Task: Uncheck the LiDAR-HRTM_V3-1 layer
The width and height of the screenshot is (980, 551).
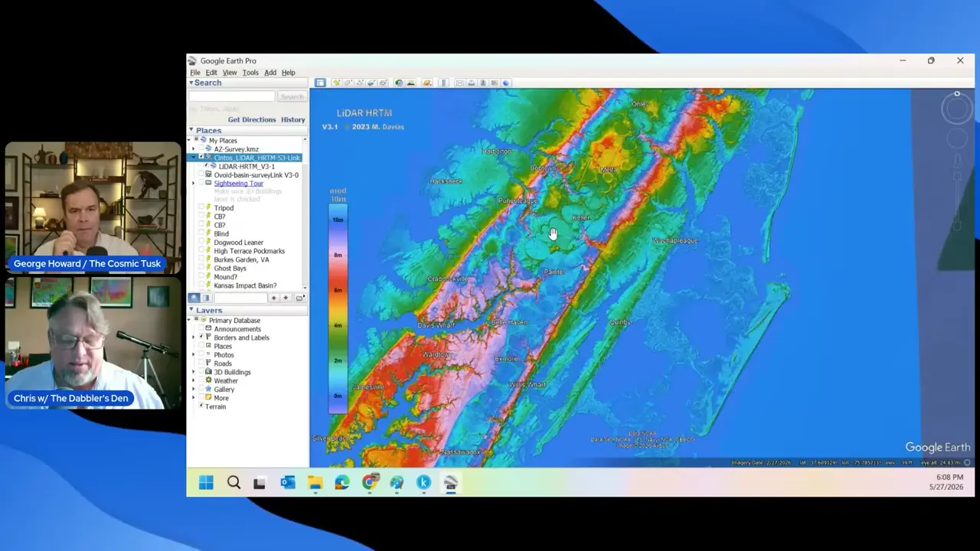Action: coord(206,166)
